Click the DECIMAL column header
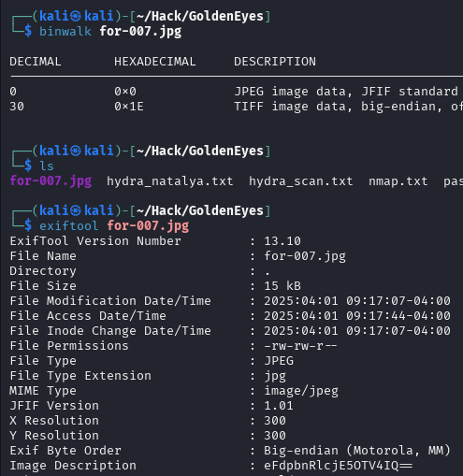The width and height of the screenshot is (463, 476). pyautogui.click(x=36, y=62)
